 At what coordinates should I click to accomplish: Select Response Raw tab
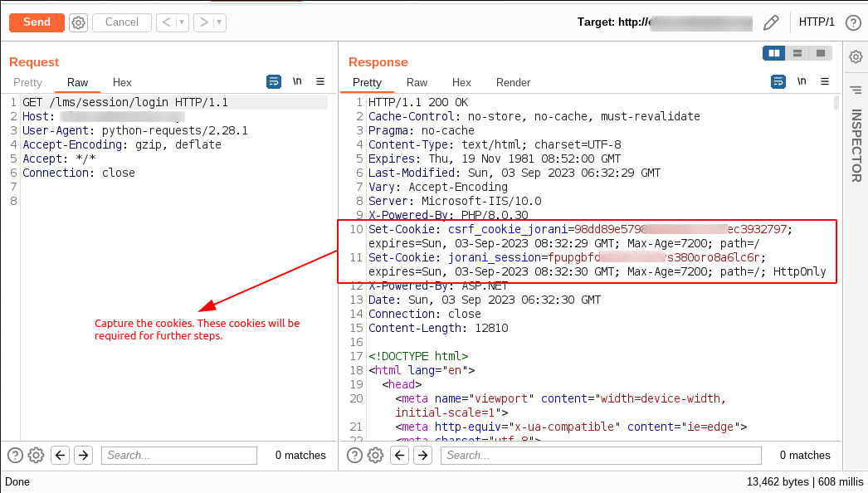pyautogui.click(x=417, y=82)
